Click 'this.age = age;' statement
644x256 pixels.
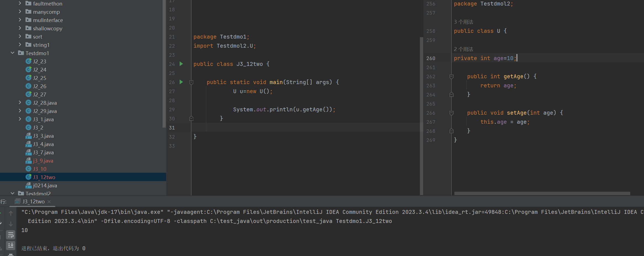(505, 122)
